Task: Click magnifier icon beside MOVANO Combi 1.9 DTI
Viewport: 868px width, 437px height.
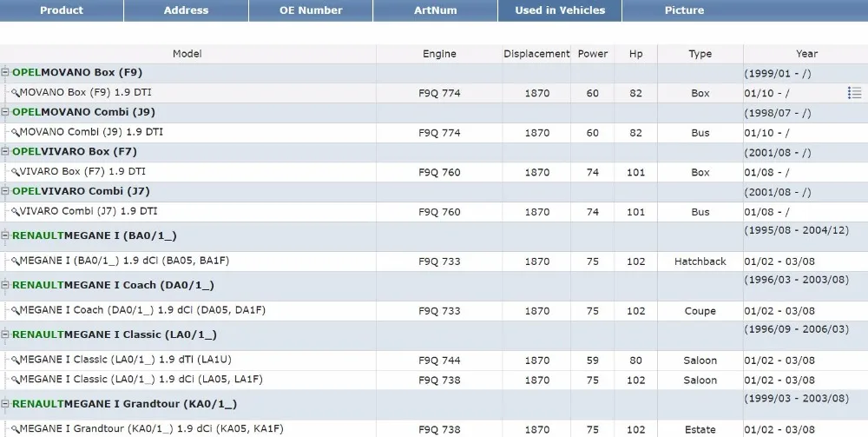Action: [16, 133]
